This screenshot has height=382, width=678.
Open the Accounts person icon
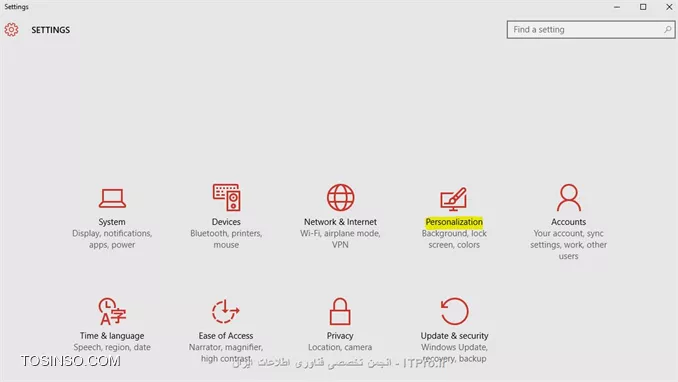click(x=569, y=197)
